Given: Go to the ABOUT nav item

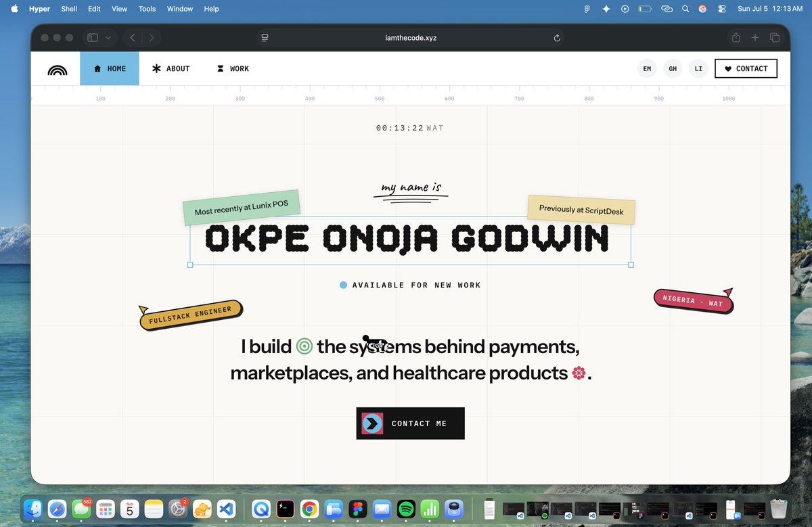Looking at the screenshot, I should (171, 68).
